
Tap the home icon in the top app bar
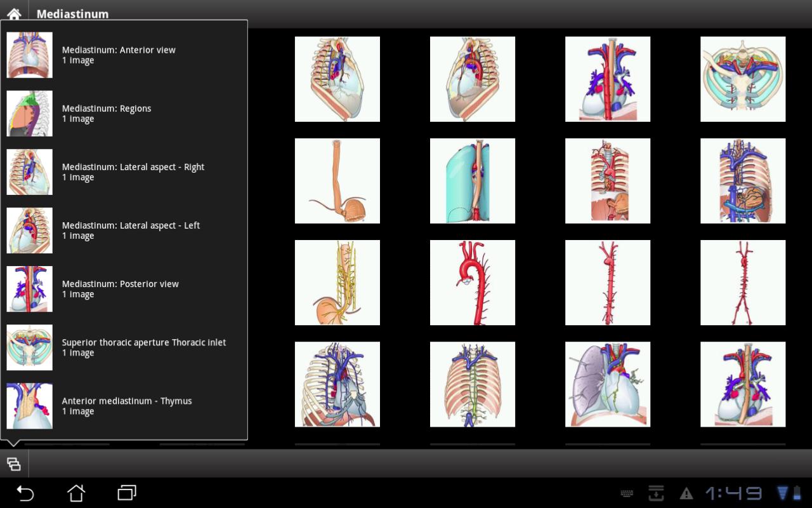(13, 14)
